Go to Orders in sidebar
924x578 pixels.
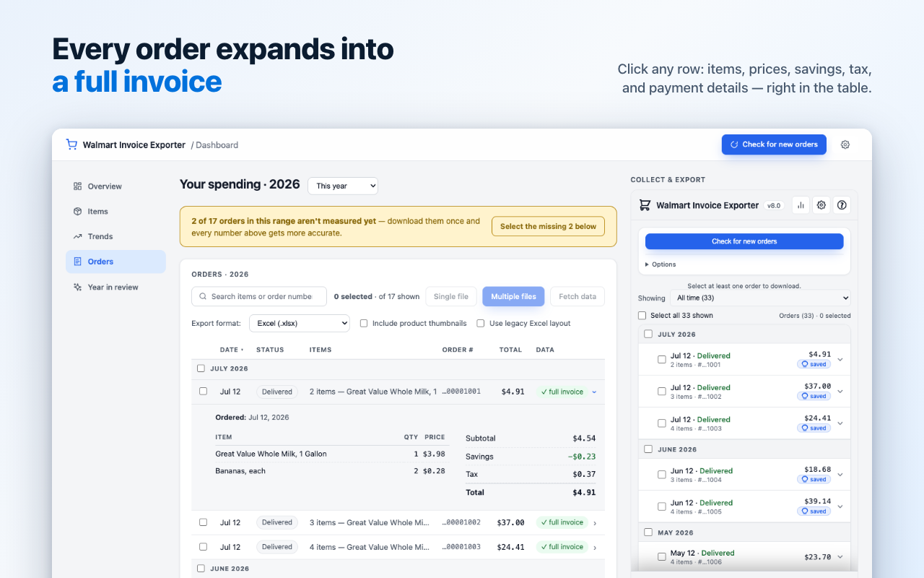click(115, 262)
